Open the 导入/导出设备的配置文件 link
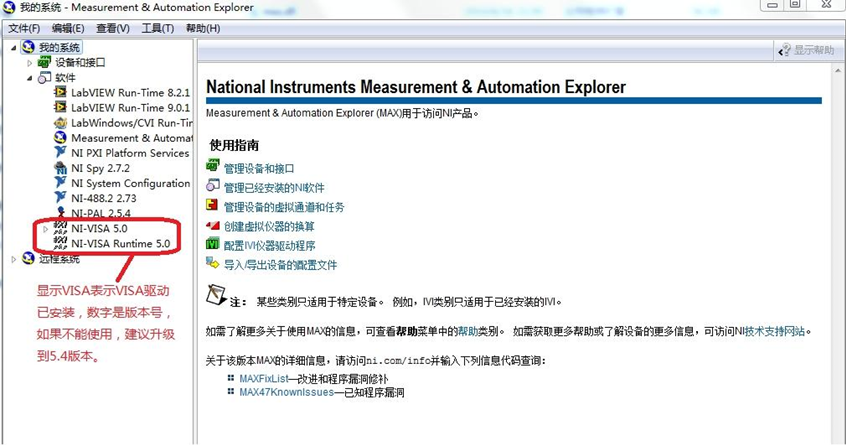Screen dimensions: 846x445 coord(280,265)
